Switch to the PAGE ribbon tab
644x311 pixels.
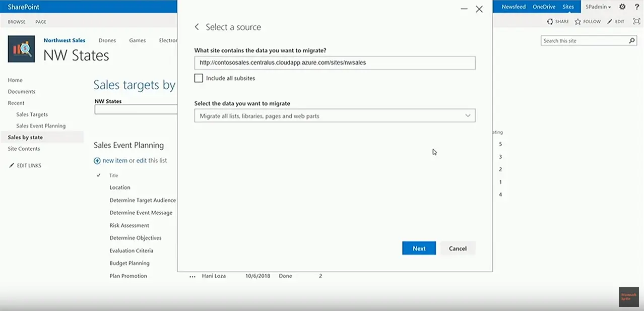[41, 22]
